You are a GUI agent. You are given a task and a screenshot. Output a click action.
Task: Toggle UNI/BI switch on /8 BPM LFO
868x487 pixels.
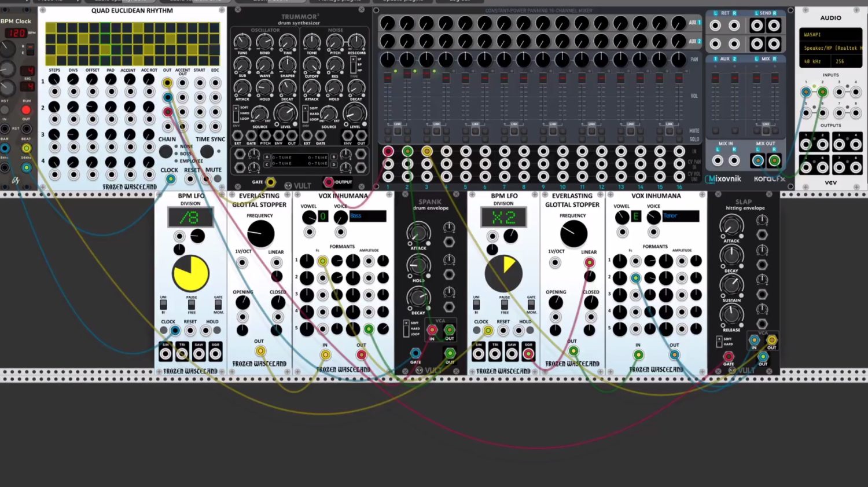pyautogui.click(x=163, y=305)
